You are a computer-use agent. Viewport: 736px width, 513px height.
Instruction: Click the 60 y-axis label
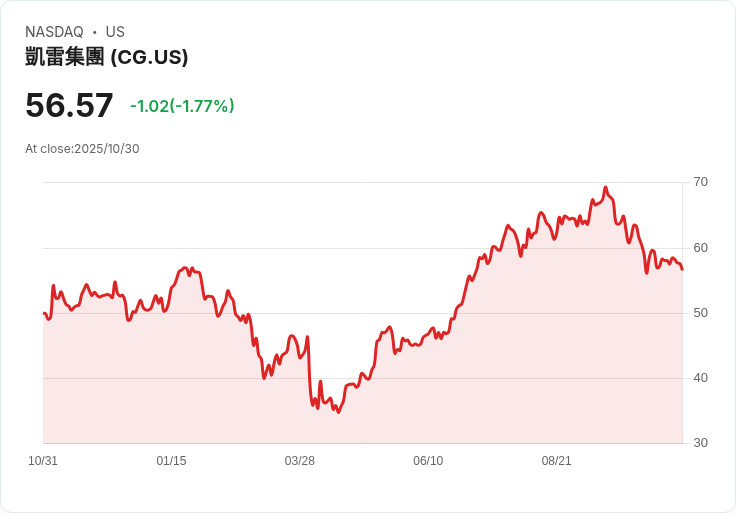pos(700,248)
